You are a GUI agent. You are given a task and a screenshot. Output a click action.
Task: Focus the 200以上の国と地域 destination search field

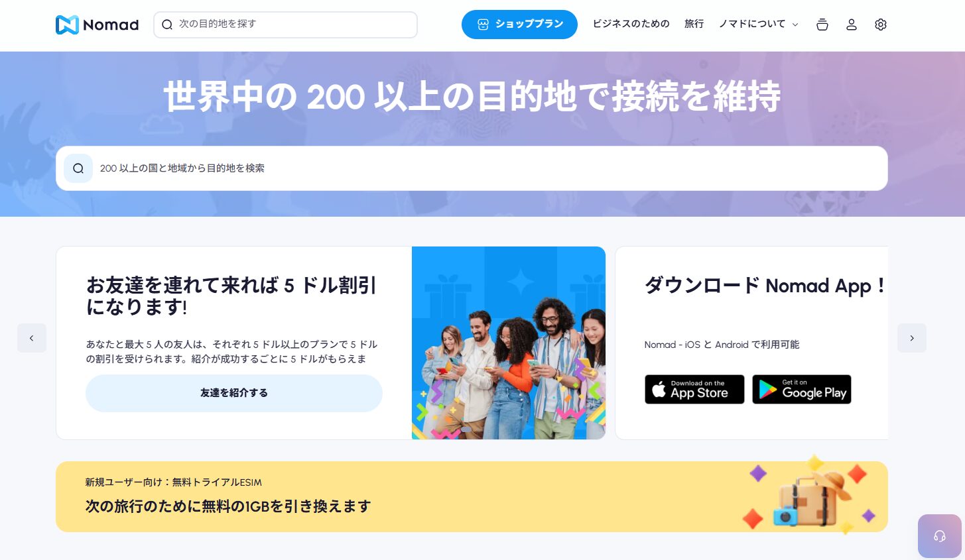[472, 168]
